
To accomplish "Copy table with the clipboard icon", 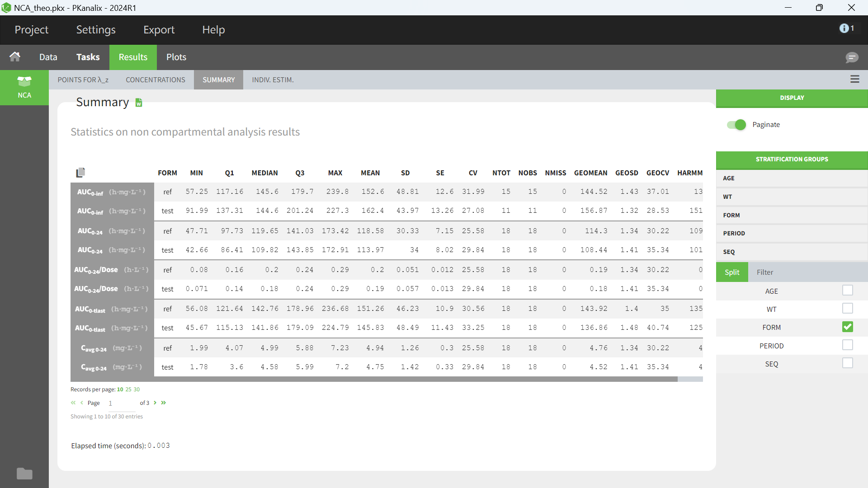I will pos(80,173).
